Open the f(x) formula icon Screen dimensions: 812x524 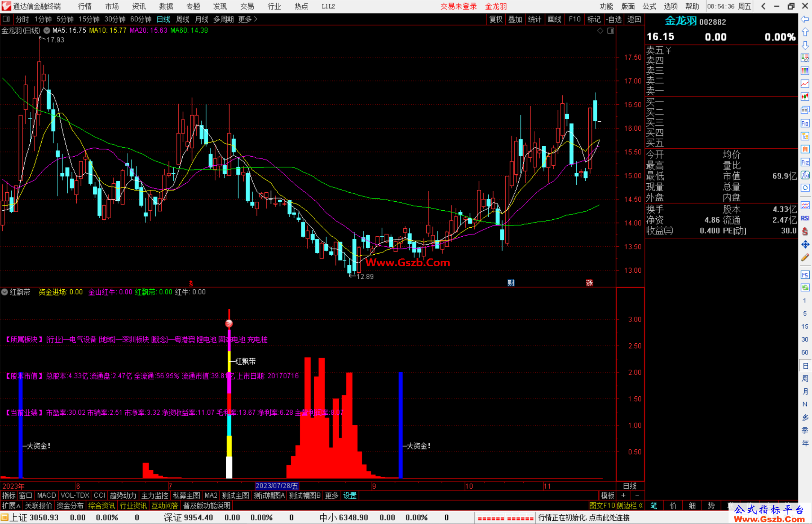pos(805,175)
